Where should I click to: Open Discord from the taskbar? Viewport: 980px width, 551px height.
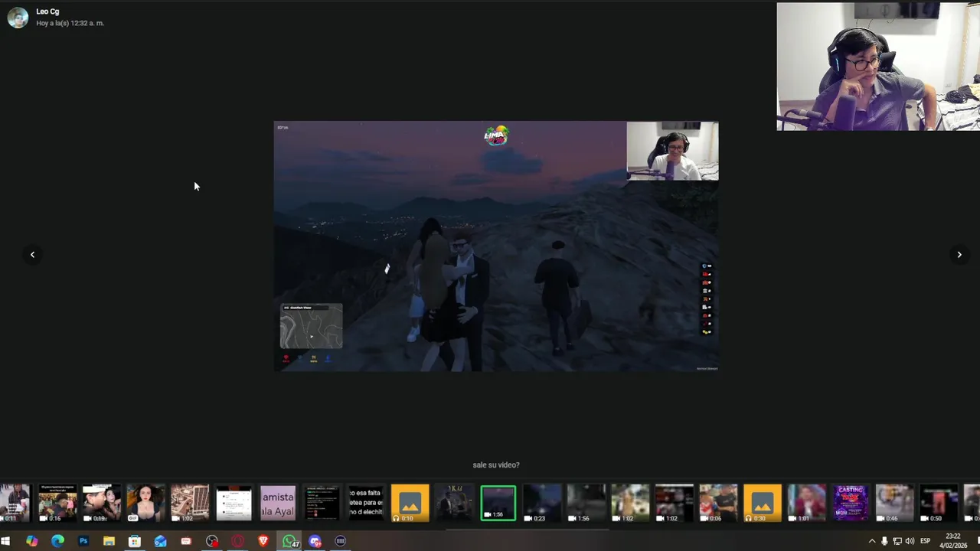coord(315,541)
